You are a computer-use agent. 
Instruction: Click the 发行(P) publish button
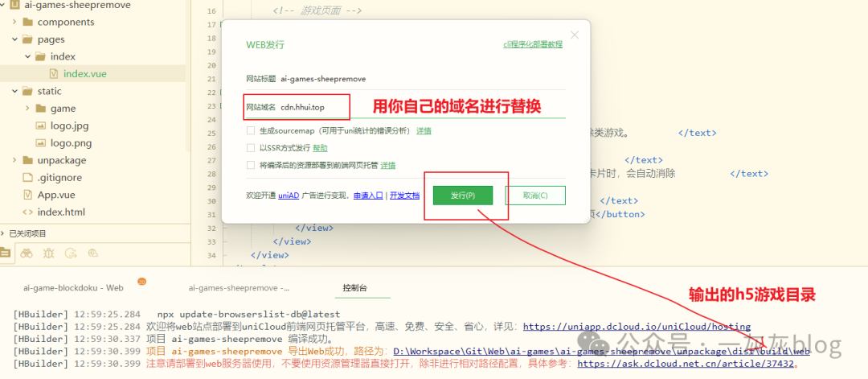tap(463, 196)
